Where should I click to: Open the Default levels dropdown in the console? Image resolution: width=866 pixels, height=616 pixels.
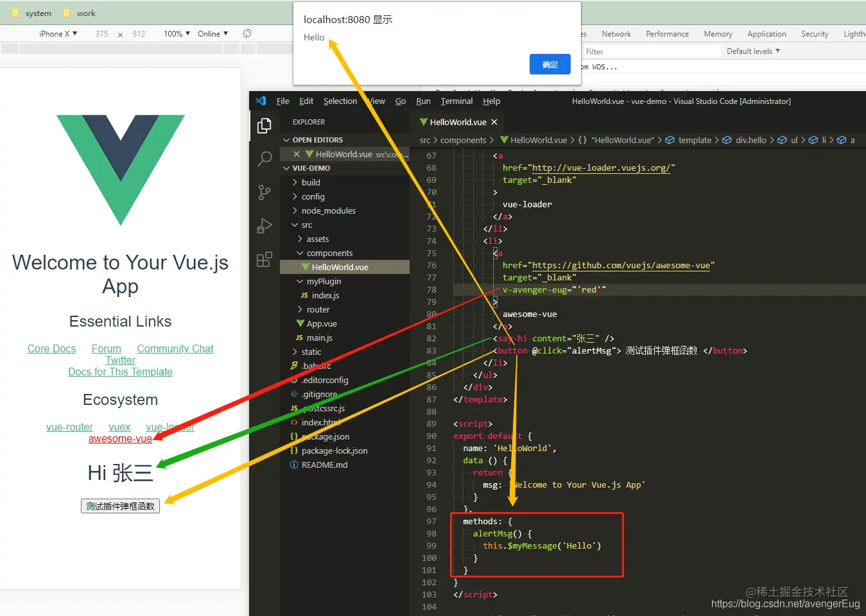[753, 51]
